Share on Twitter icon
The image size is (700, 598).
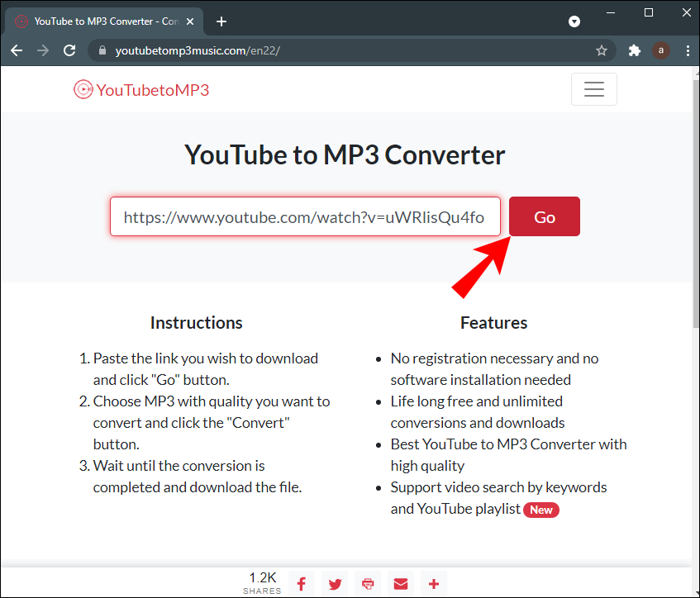[335, 584]
